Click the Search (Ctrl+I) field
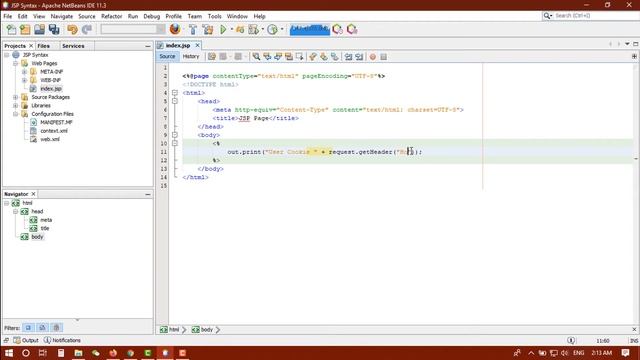640x360 pixels. pos(592,16)
